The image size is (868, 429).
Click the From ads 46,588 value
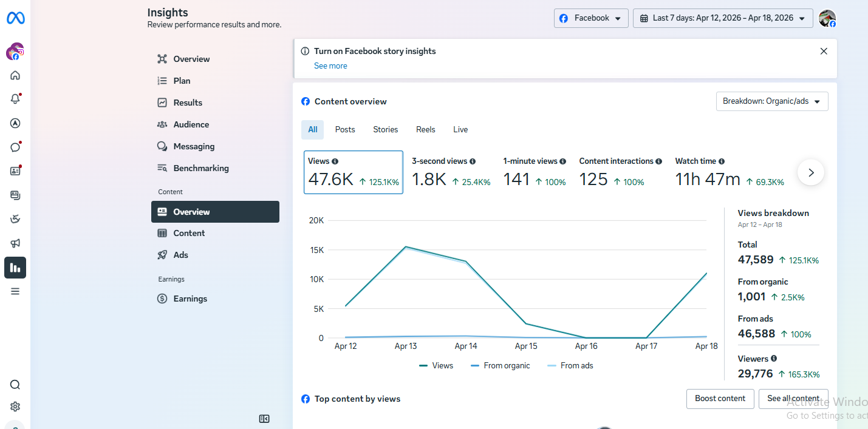click(756, 334)
